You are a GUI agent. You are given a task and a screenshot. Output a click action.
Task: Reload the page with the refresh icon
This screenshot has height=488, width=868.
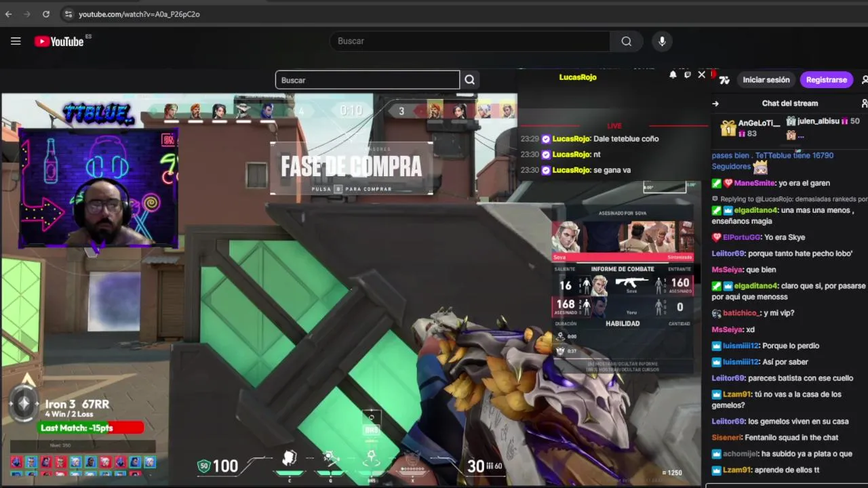pos(46,14)
